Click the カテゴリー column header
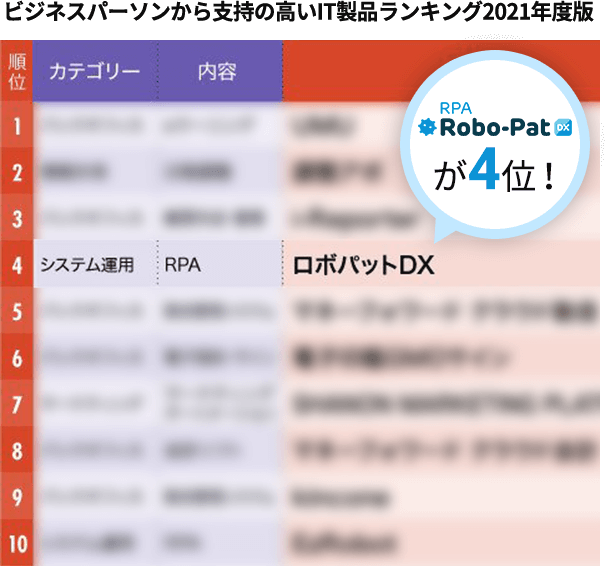The width and height of the screenshot is (612, 566). point(95,71)
